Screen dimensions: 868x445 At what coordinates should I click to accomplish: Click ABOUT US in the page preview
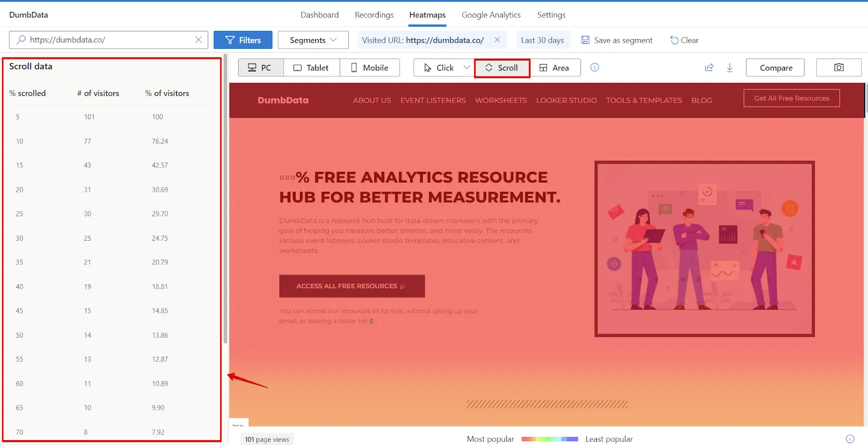(x=372, y=100)
